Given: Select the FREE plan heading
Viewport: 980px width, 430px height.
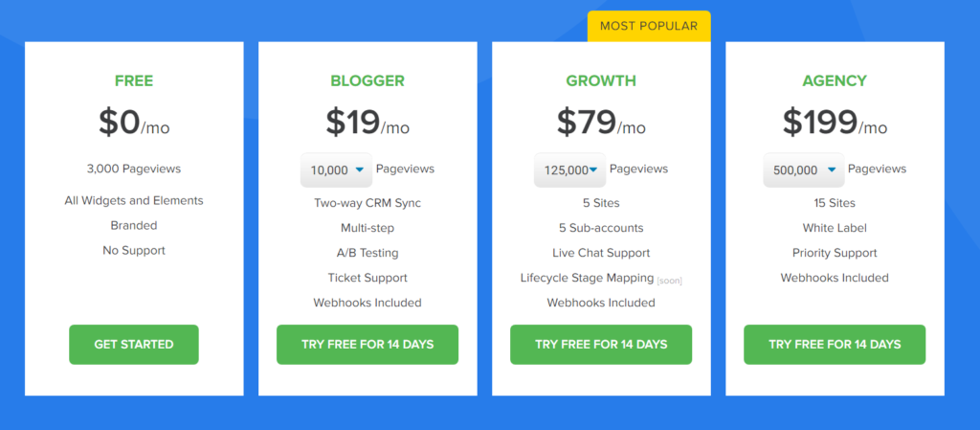Looking at the screenshot, I should click(134, 81).
